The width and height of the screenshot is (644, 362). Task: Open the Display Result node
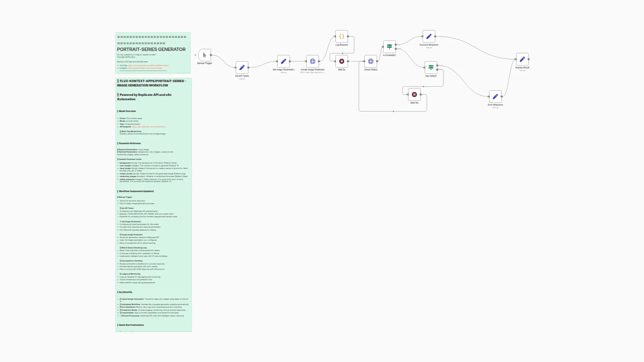tap(522, 59)
